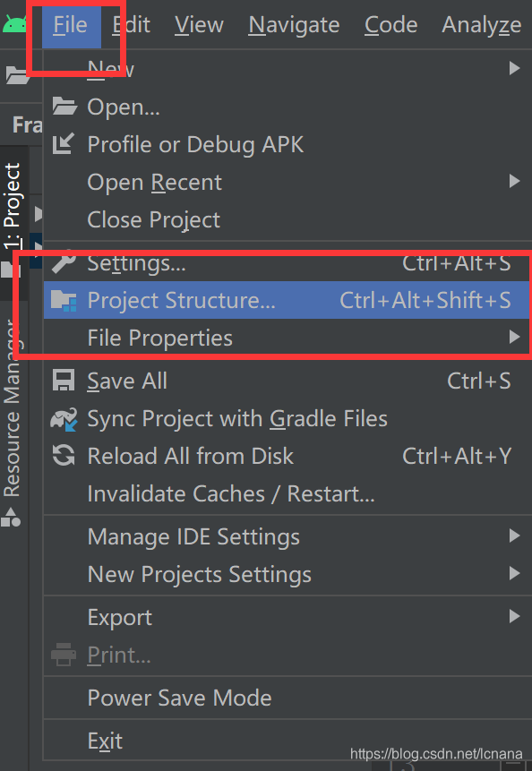This screenshot has width=532, height=771.
Task: Switch to the 1: Project side tab
Action: [13, 207]
